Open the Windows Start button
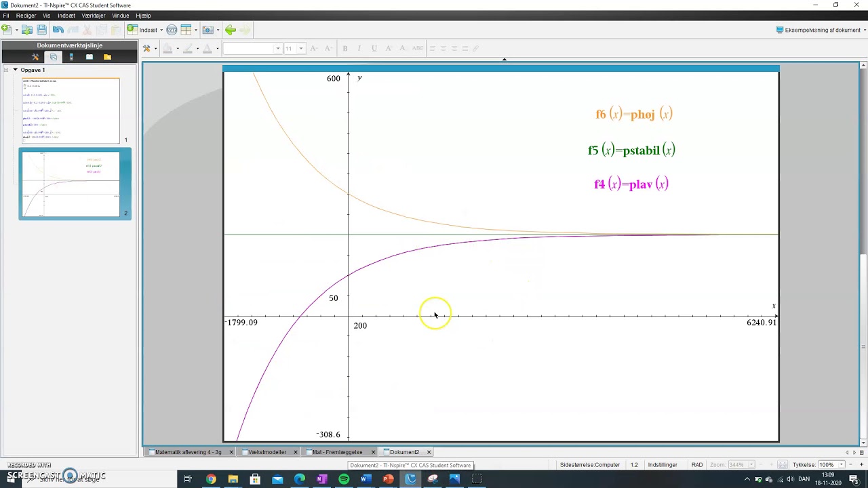The height and width of the screenshot is (488, 868). (11, 479)
